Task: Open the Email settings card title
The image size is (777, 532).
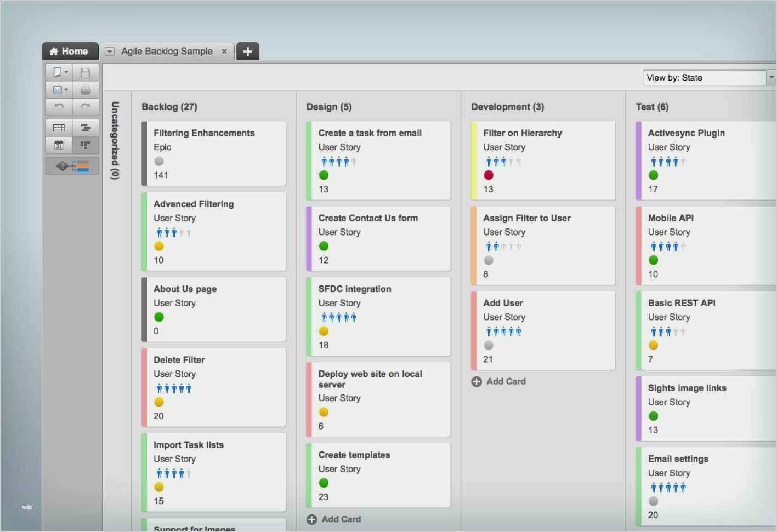Action: 678,459
